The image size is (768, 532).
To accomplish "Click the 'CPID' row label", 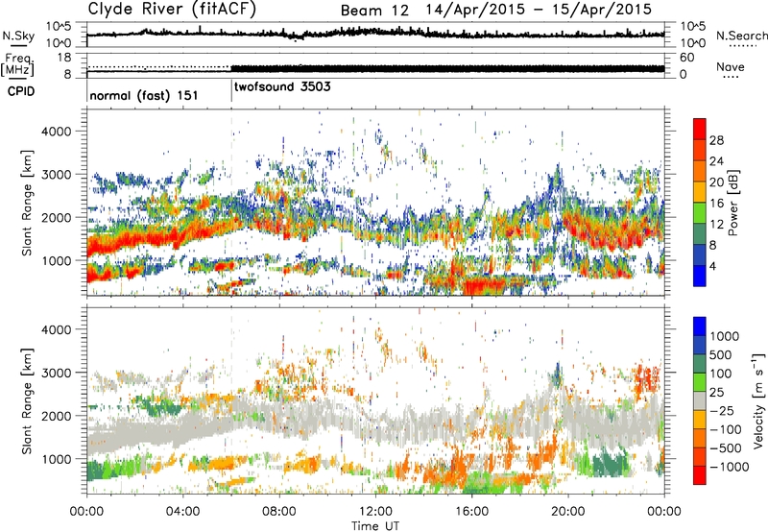I will pyautogui.click(x=21, y=91).
